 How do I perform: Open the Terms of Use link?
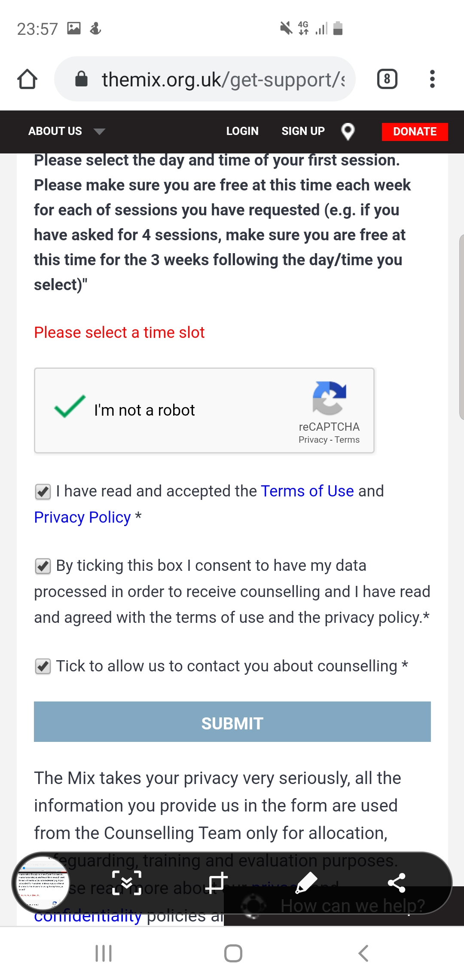pos(307,491)
